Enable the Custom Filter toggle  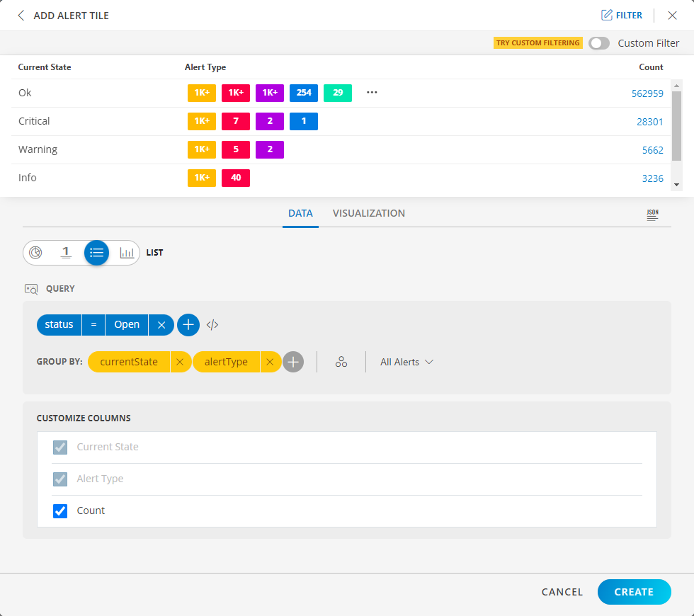coord(599,43)
